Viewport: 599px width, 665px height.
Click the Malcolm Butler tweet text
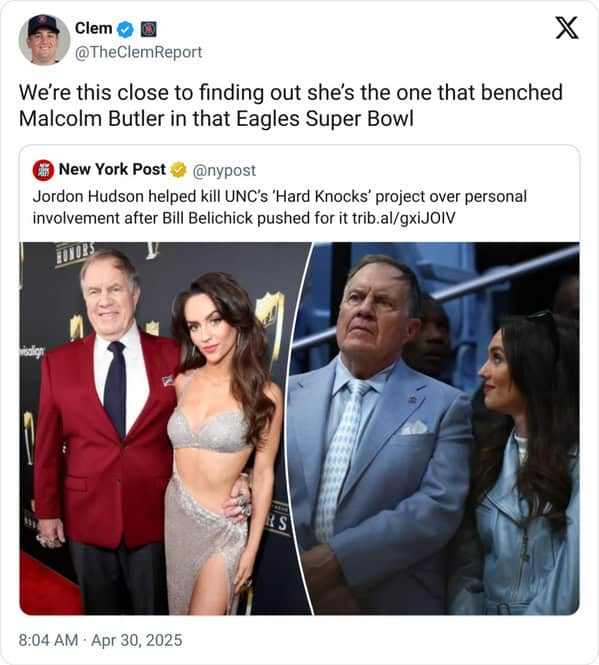pos(291,105)
